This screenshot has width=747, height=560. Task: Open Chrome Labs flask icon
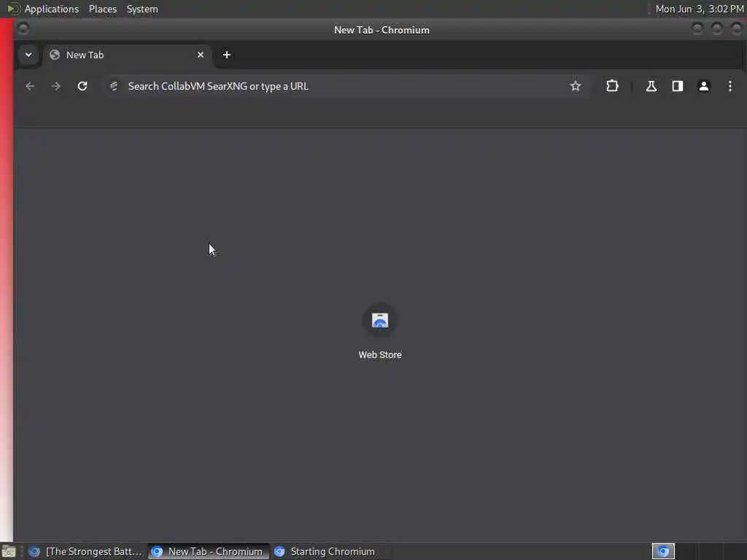click(x=651, y=86)
